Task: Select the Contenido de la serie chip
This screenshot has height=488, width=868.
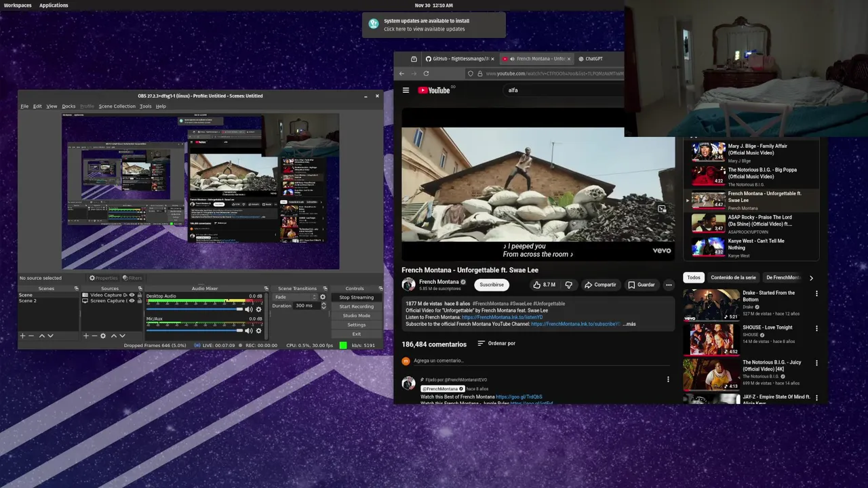Action: (x=733, y=278)
